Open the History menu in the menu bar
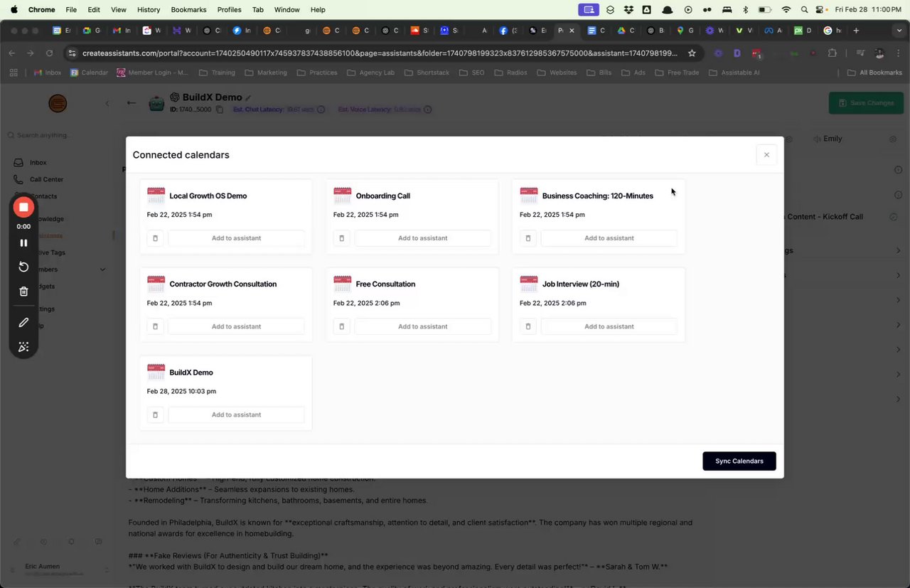Image resolution: width=910 pixels, height=588 pixels. (147, 9)
